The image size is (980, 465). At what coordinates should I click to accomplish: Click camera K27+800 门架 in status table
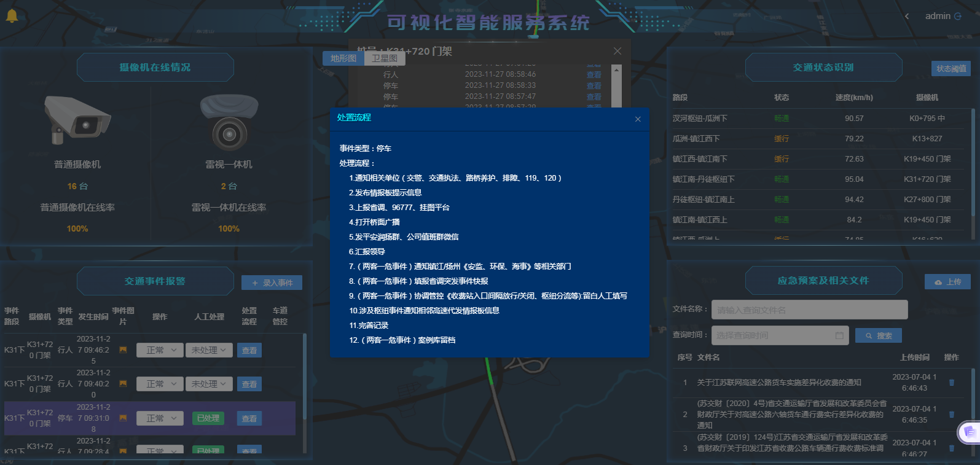[x=927, y=199]
